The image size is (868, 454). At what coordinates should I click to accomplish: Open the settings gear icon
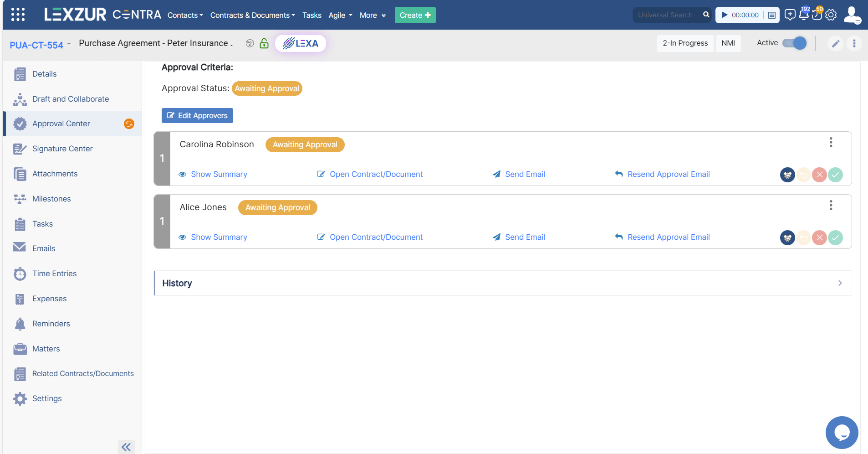832,15
